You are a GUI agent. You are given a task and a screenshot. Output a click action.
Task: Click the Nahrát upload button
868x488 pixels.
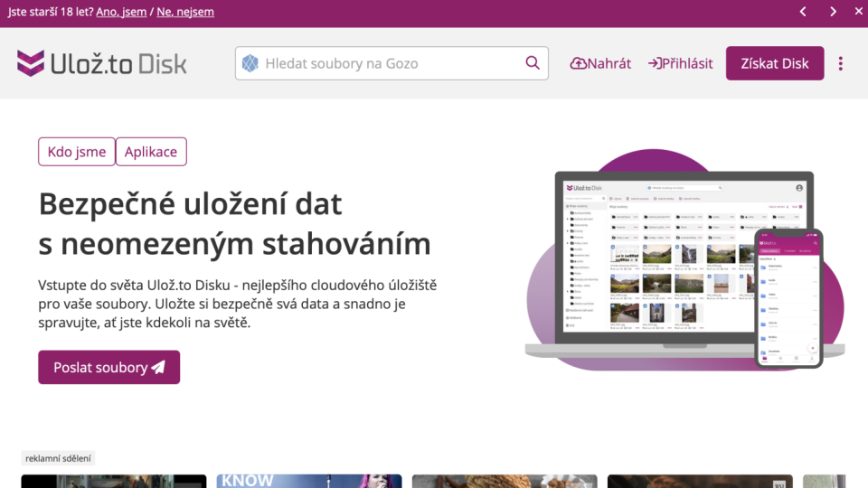pyautogui.click(x=600, y=63)
